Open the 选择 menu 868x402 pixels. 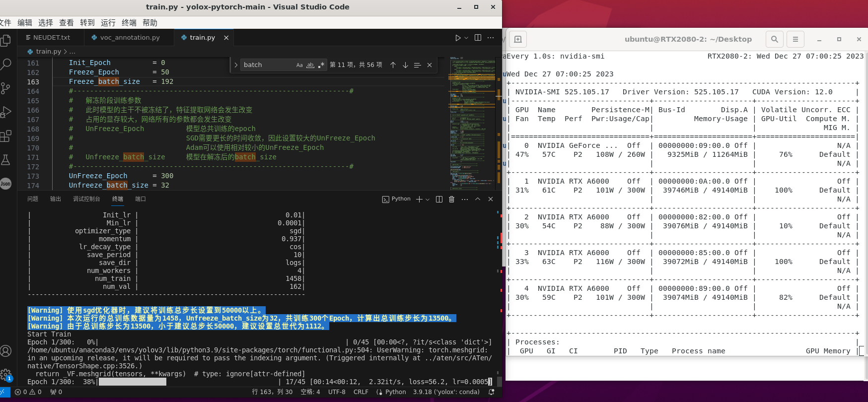coord(45,23)
